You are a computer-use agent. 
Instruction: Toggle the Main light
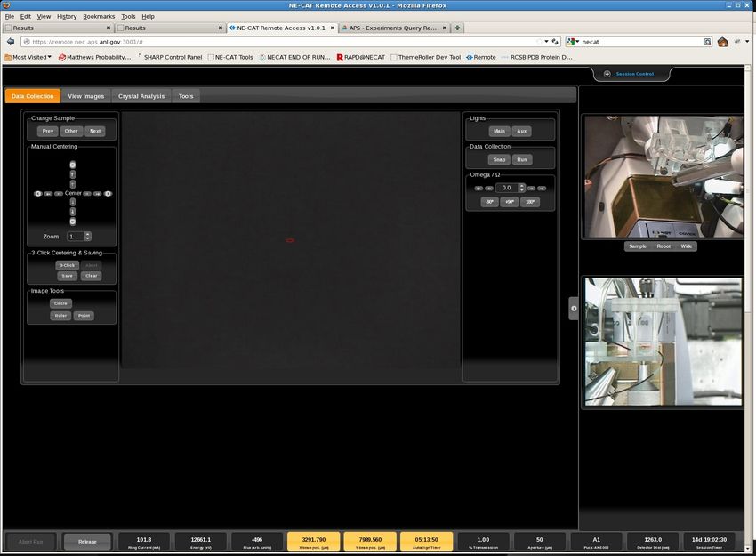tap(499, 131)
